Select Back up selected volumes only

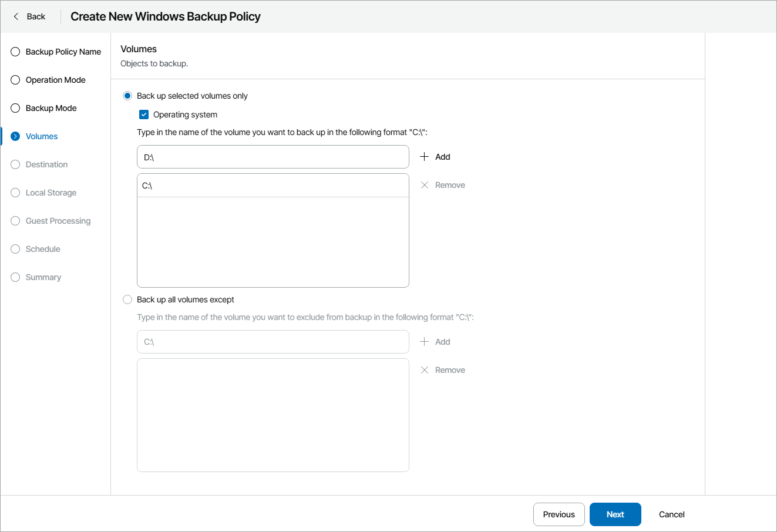(x=127, y=96)
